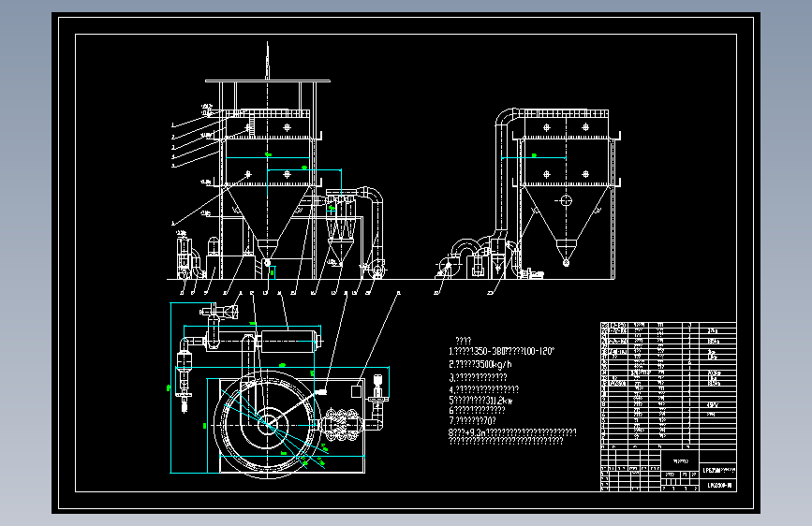Click the drawing number cell in the title block
This screenshot has height=526, width=812.
(717, 486)
